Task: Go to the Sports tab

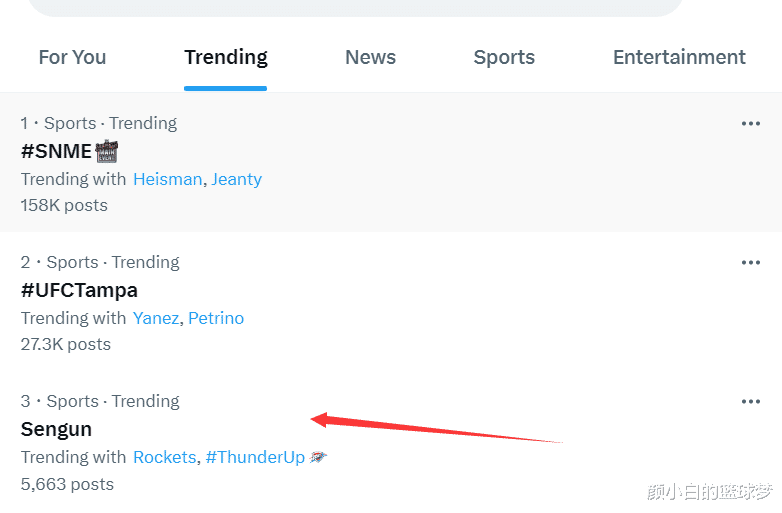Action: tap(504, 57)
